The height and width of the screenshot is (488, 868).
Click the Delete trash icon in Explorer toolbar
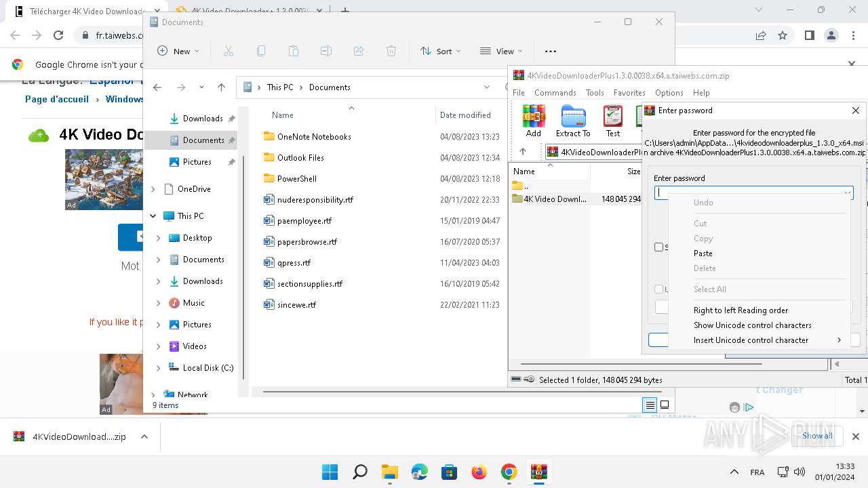tap(391, 51)
